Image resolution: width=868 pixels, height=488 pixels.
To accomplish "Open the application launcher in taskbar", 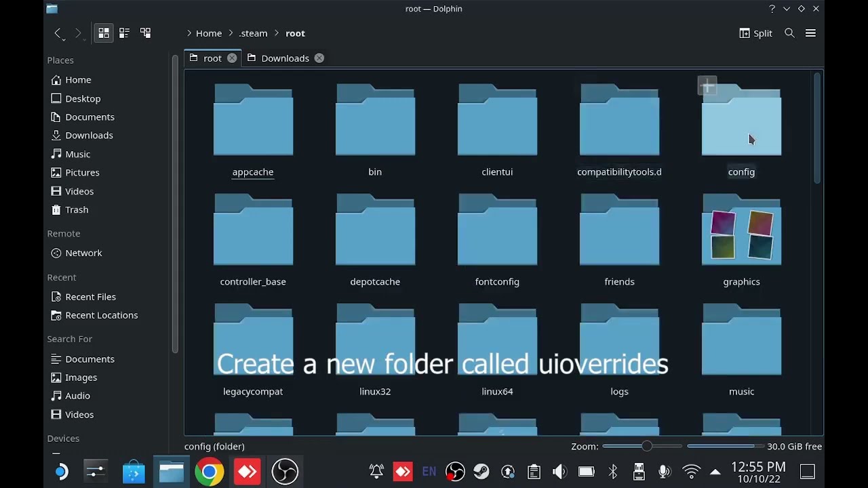I will 61,472.
